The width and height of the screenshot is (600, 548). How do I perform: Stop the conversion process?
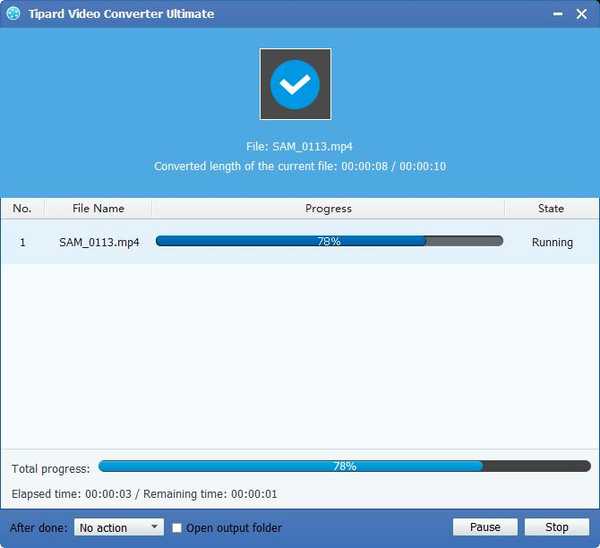[x=557, y=527]
